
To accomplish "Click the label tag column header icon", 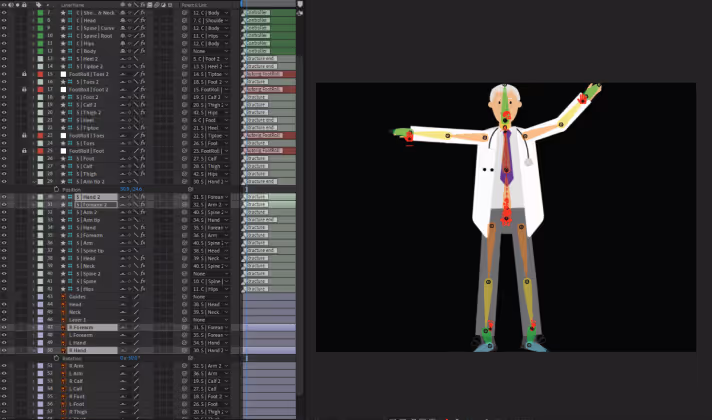I will 39,5.
